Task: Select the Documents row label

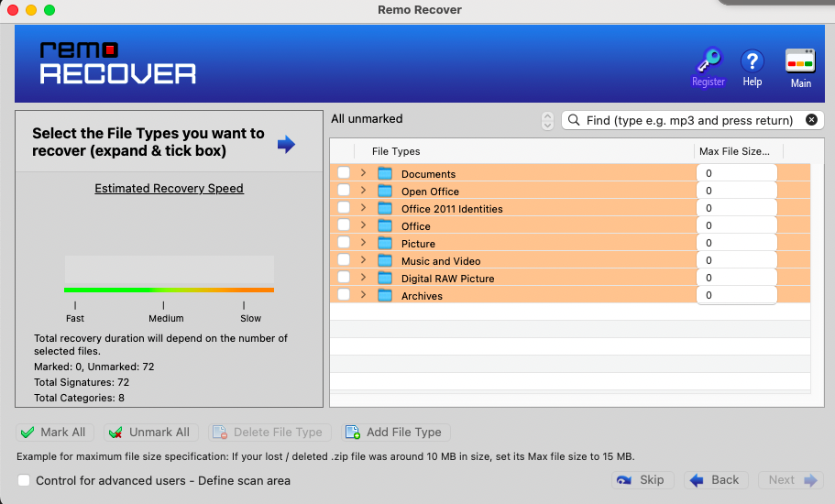Action: click(428, 174)
